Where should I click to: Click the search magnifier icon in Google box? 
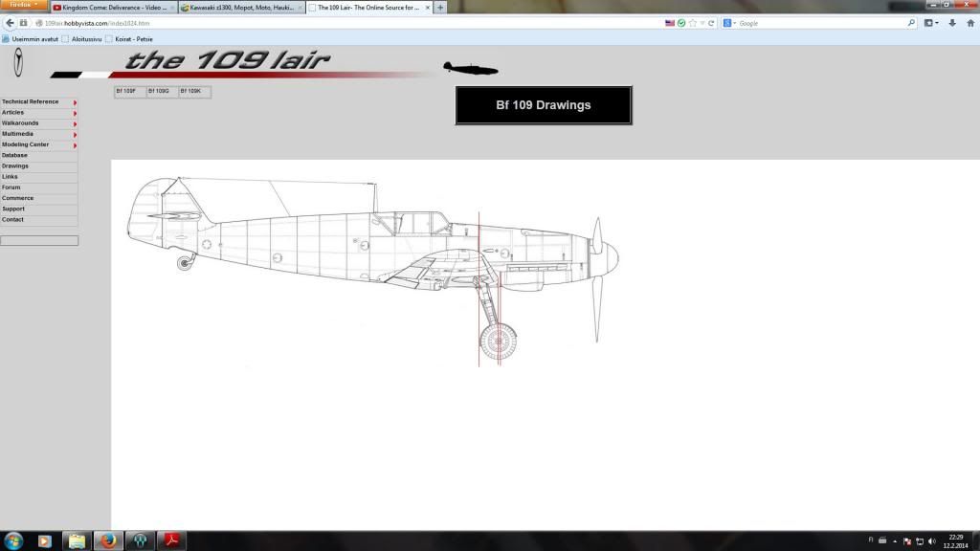tap(912, 23)
